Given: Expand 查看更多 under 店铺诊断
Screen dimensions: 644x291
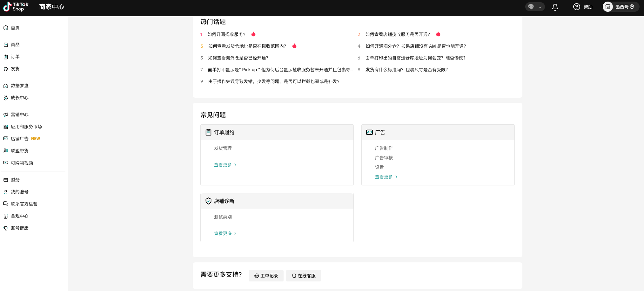Looking at the screenshot, I should [225, 233].
